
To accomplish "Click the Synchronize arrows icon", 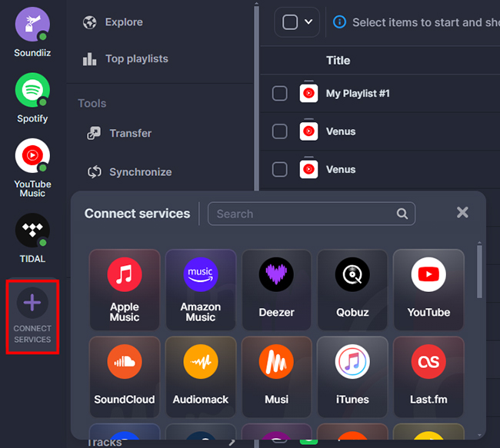I will click(95, 172).
